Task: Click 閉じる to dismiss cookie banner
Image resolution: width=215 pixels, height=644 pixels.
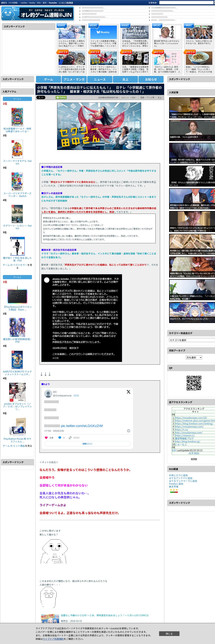Action: (x=169, y=633)
